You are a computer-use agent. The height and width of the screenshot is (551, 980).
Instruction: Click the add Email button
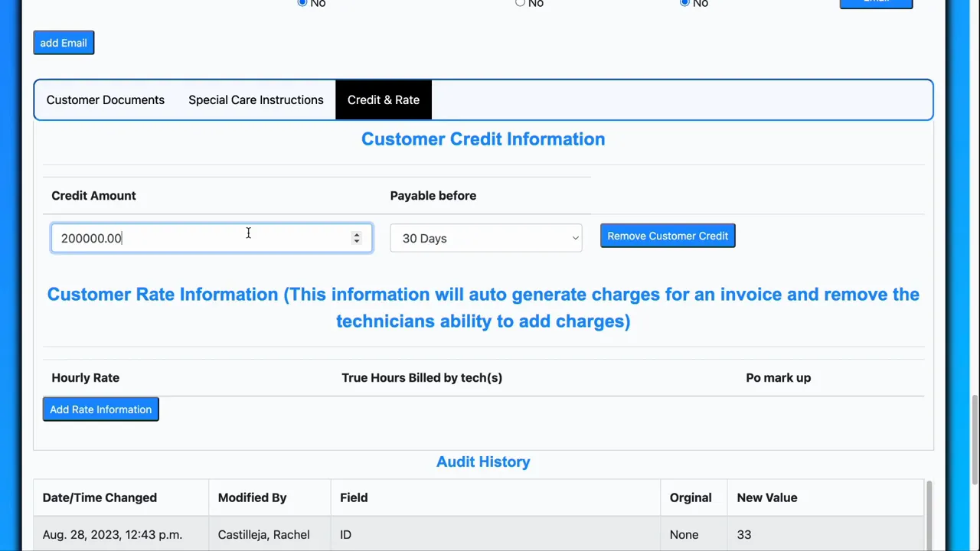(x=63, y=42)
